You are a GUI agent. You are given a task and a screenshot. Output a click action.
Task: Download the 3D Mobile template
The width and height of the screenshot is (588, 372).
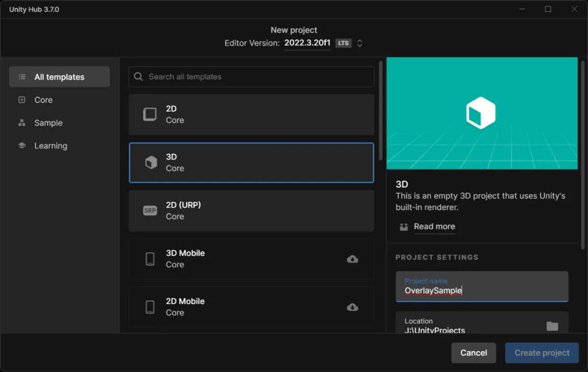[x=352, y=259]
